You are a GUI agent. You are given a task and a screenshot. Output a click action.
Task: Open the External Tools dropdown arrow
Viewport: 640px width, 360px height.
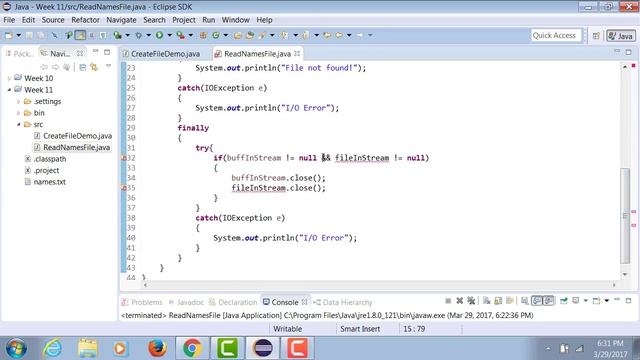click(191, 36)
